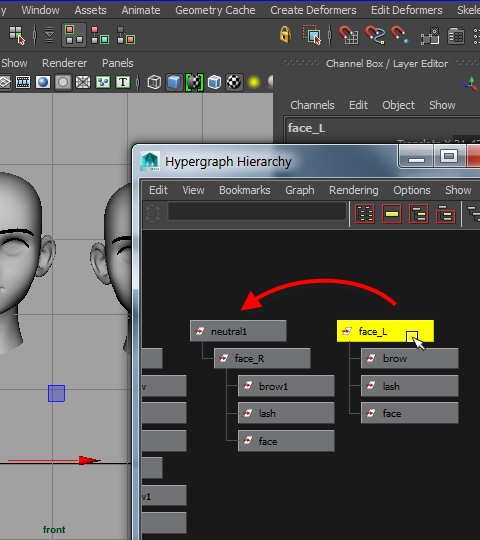
Task: Click Frame All icon in Hypergraph toolbar
Action: 365,214
